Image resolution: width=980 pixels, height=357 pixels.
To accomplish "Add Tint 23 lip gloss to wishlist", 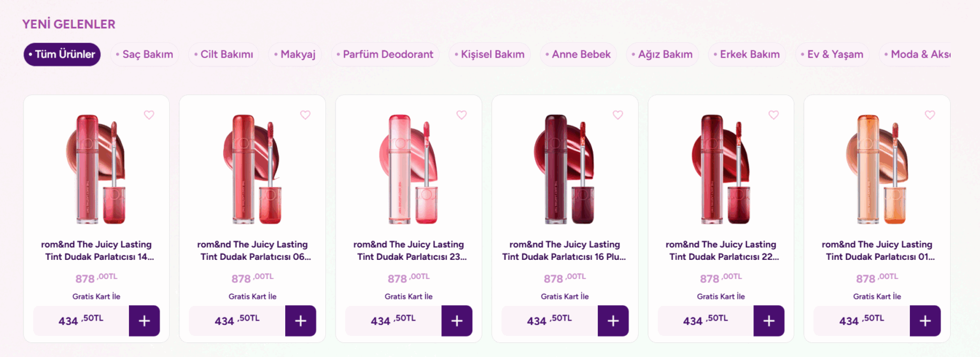I will [461, 115].
